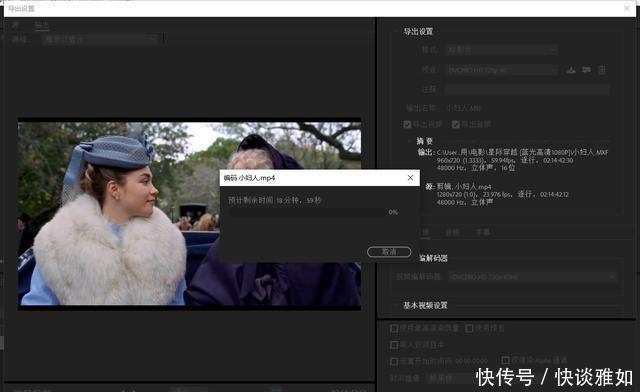Click the source text 剪辑, 小妇人.mp4
This screenshot has height=392, width=640.
[464, 187]
